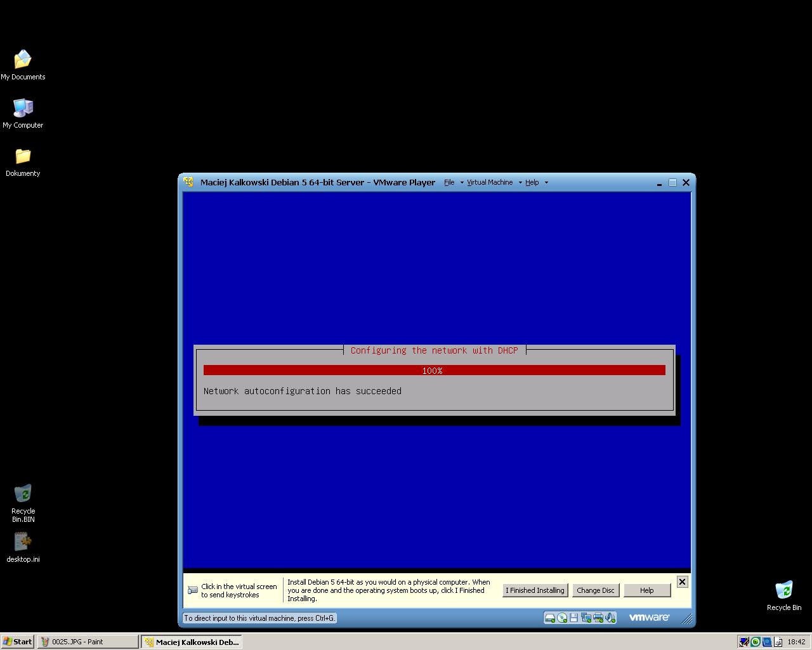Click the blue square tray icon

point(767,642)
